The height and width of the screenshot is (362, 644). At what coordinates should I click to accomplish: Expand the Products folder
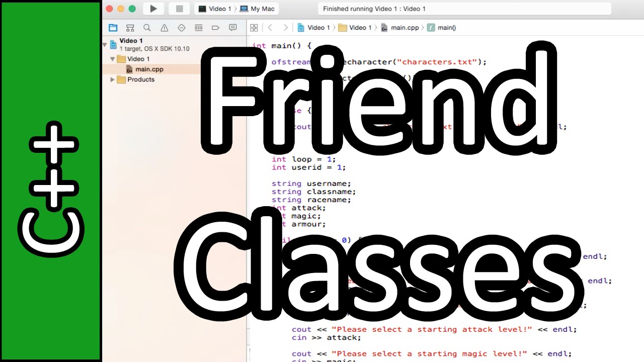[x=113, y=79]
